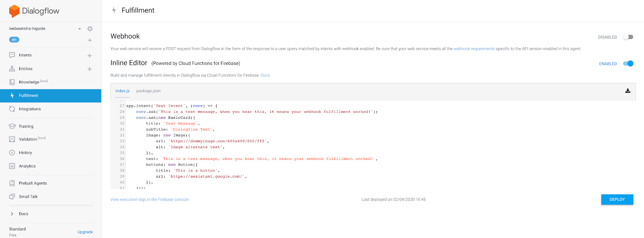Open the webhook requirements link
The width and height of the screenshot is (644, 238).
[474, 49]
